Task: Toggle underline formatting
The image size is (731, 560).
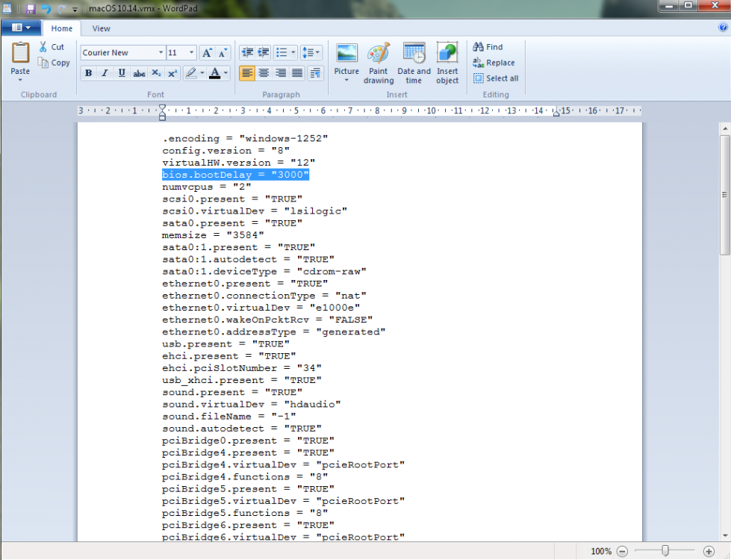Action: (x=122, y=73)
